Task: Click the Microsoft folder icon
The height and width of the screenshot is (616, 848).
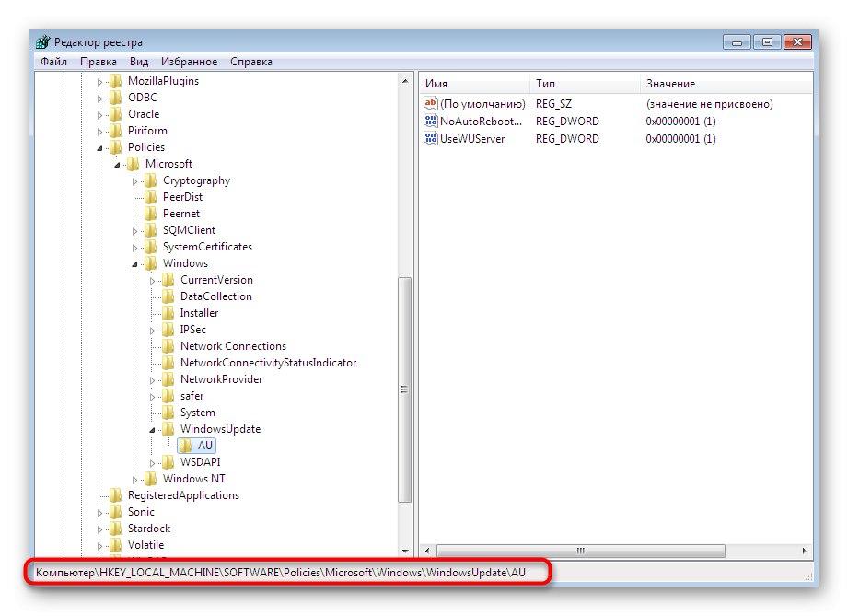Action: (133, 164)
